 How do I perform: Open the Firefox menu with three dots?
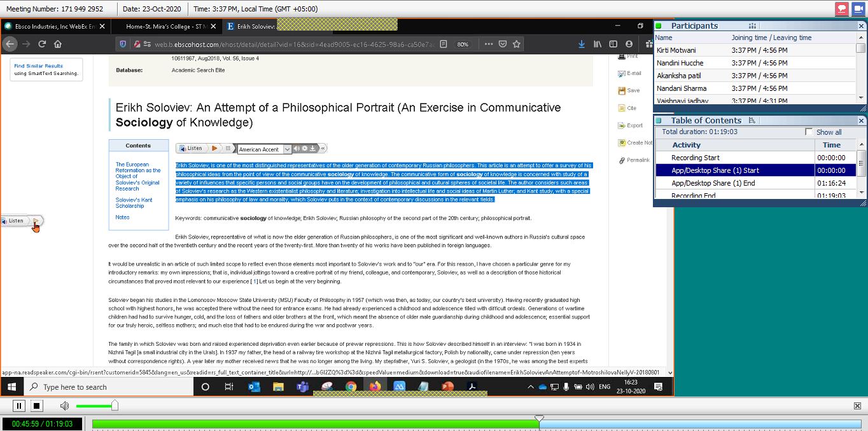click(489, 44)
